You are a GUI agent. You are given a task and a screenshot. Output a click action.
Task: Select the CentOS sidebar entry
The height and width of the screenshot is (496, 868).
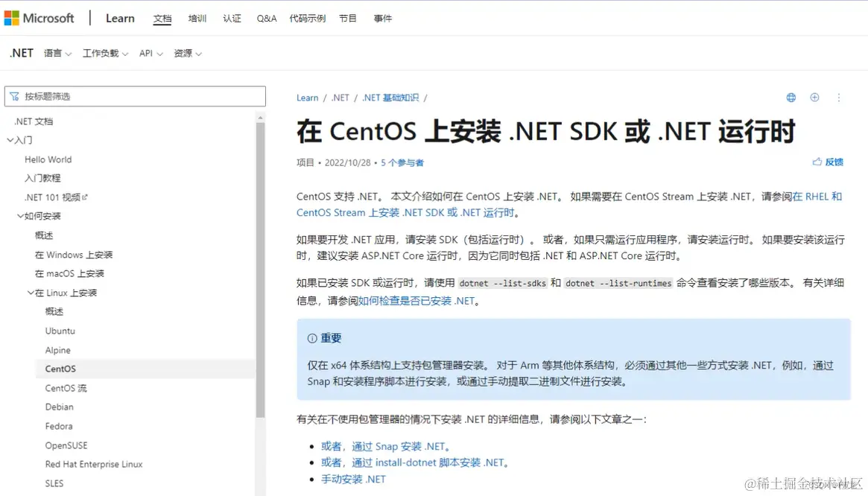(145, 369)
